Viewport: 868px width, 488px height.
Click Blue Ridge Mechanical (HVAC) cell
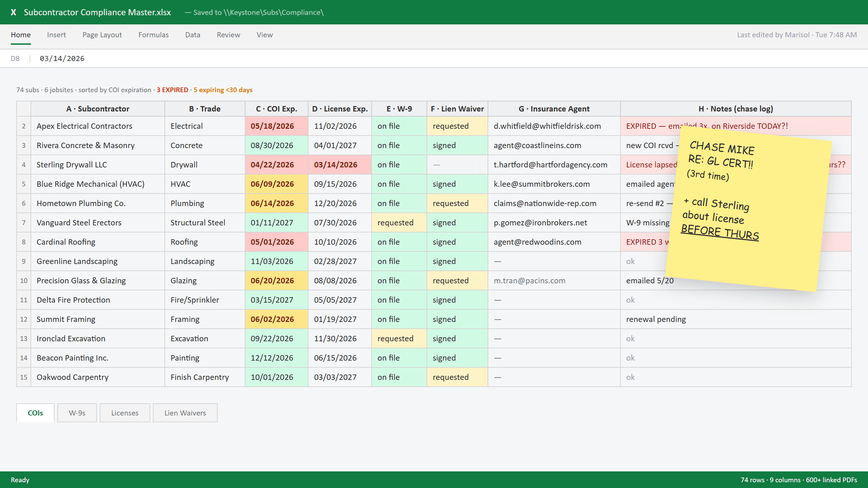pos(98,184)
